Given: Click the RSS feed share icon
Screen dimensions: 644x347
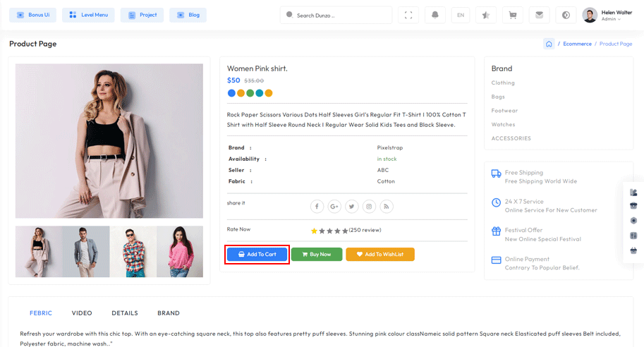Looking at the screenshot, I should (x=386, y=206).
